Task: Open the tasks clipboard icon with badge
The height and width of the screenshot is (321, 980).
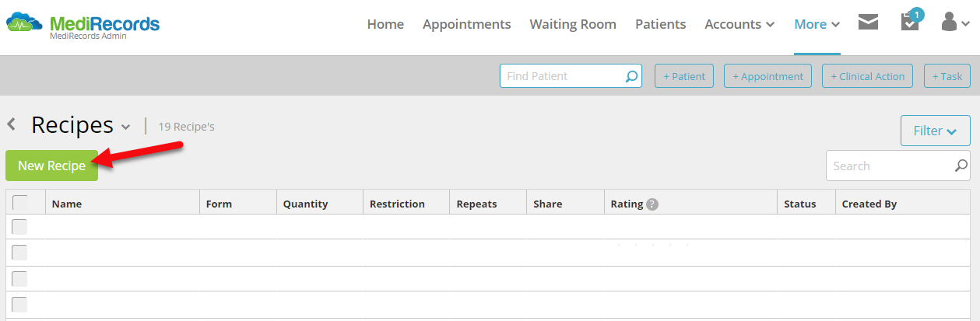Action: click(x=909, y=21)
